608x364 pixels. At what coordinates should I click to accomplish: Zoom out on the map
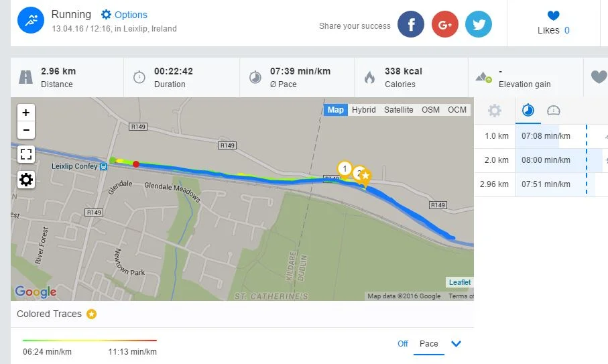[x=26, y=130]
